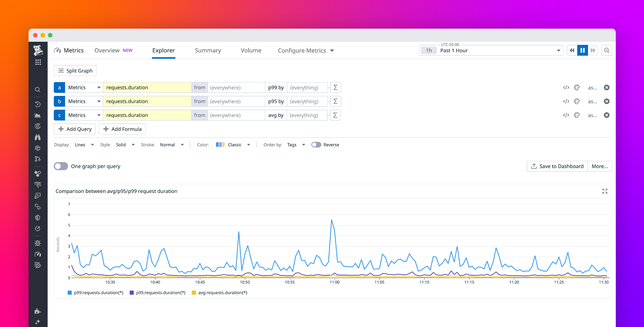
Task: Enable the One graph per query toggle
Action: (61, 166)
